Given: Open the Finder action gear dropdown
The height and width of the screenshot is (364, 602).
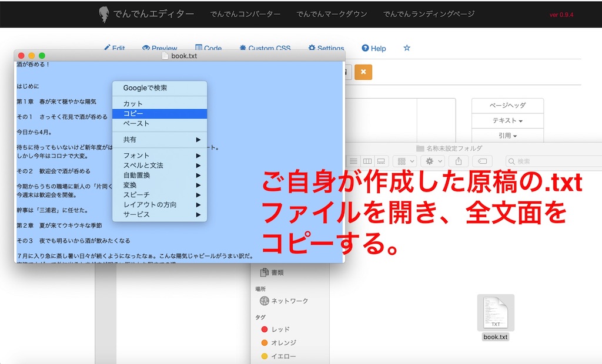Looking at the screenshot, I should tap(434, 161).
